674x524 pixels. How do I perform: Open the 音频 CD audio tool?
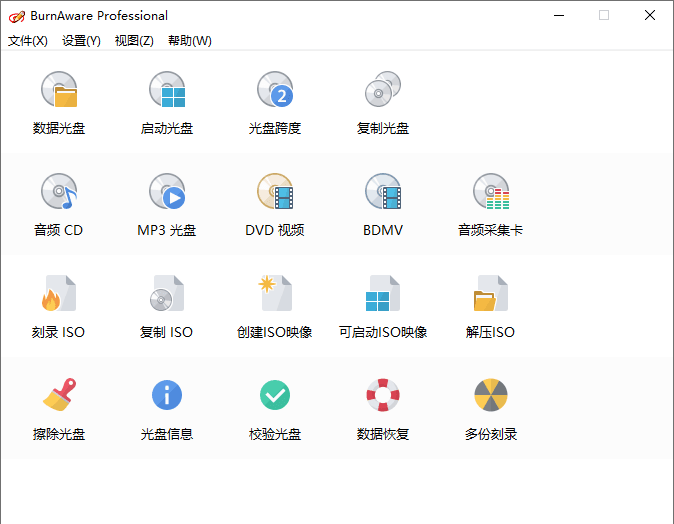[x=59, y=205]
